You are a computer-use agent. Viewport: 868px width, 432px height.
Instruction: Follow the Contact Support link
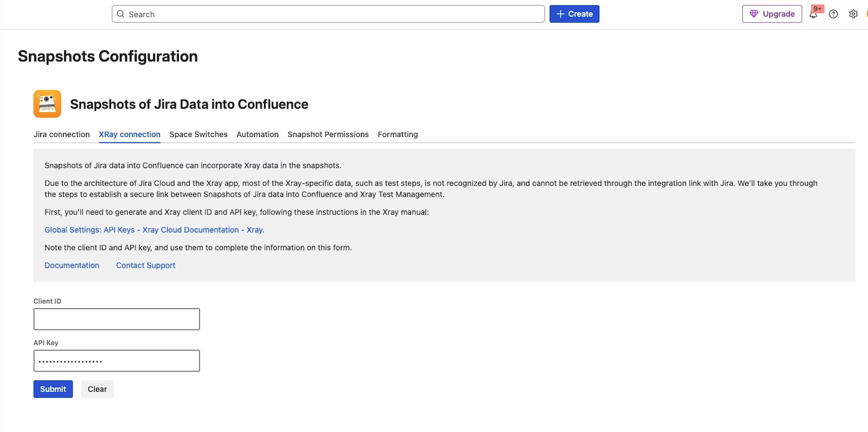pos(145,265)
